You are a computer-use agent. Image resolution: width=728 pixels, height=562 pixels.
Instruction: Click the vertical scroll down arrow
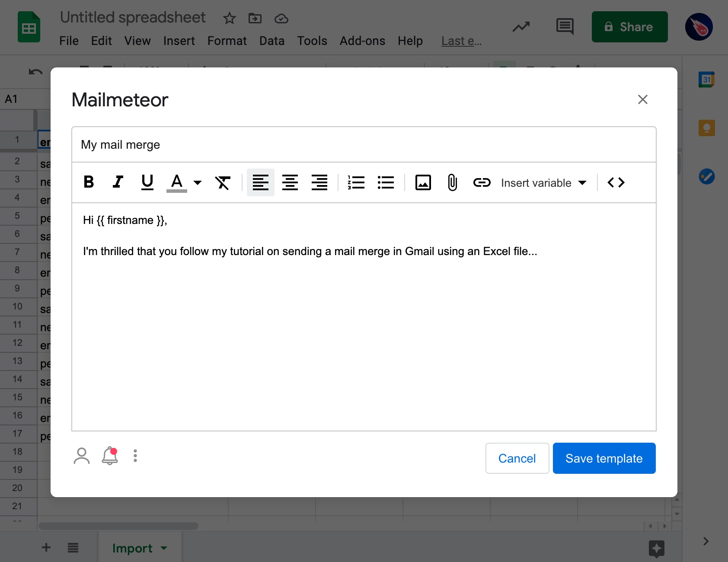tap(677, 514)
